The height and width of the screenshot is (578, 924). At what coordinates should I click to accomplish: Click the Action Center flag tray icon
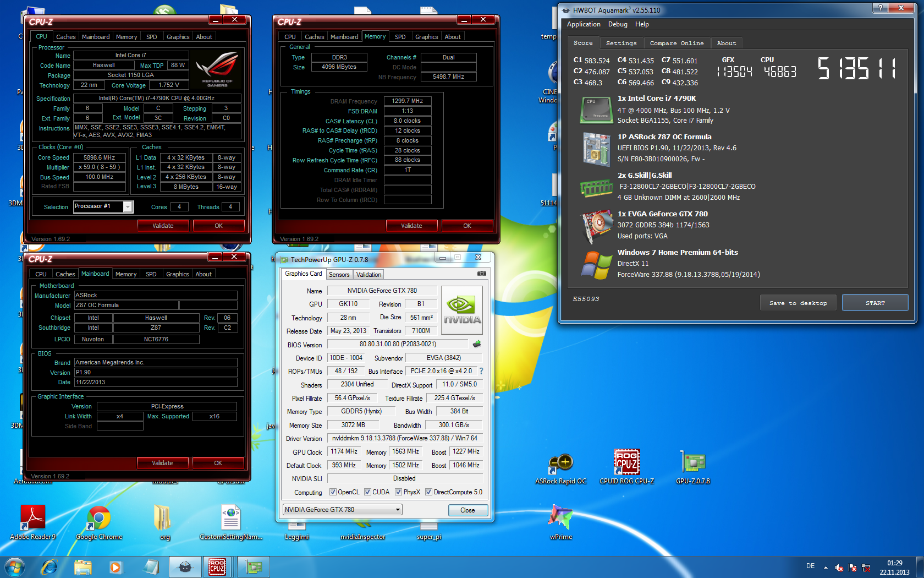click(x=853, y=568)
